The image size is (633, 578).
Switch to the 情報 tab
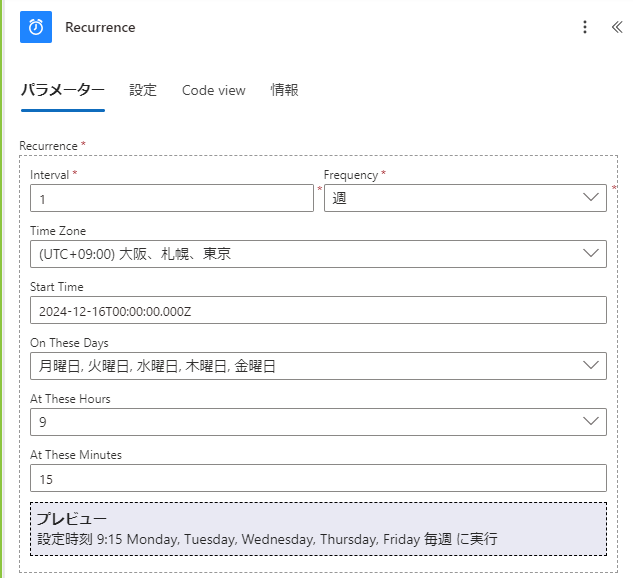pos(285,90)
